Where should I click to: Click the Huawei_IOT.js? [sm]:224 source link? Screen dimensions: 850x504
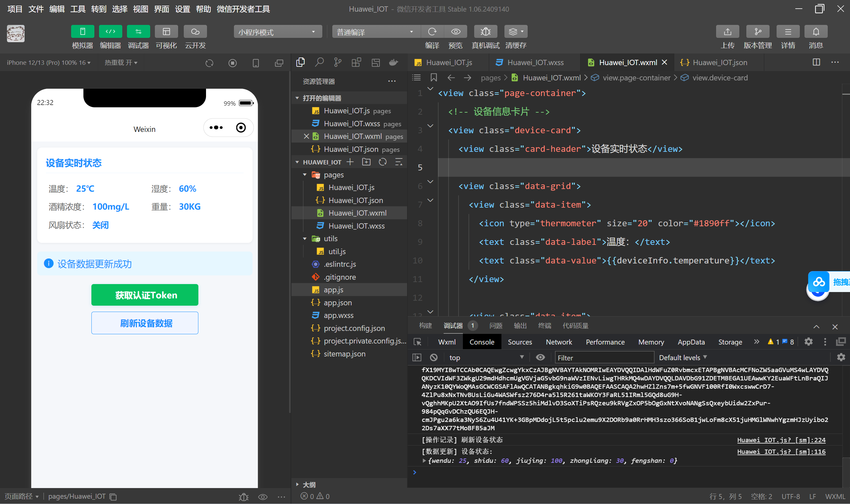click(x=781, y=440)
